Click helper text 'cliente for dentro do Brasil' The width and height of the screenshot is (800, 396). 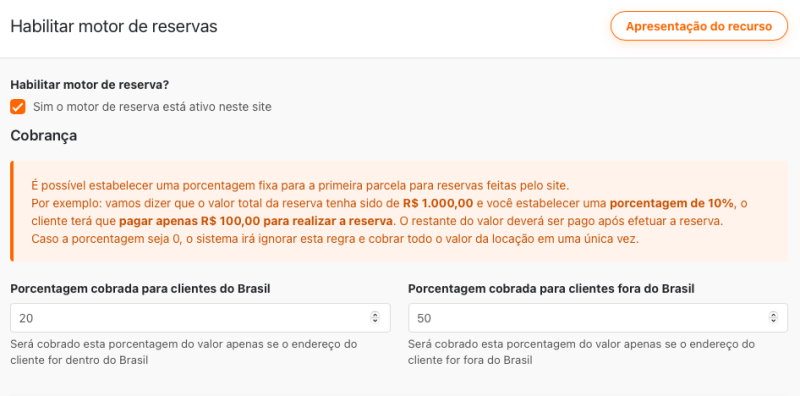coord(79,360)
